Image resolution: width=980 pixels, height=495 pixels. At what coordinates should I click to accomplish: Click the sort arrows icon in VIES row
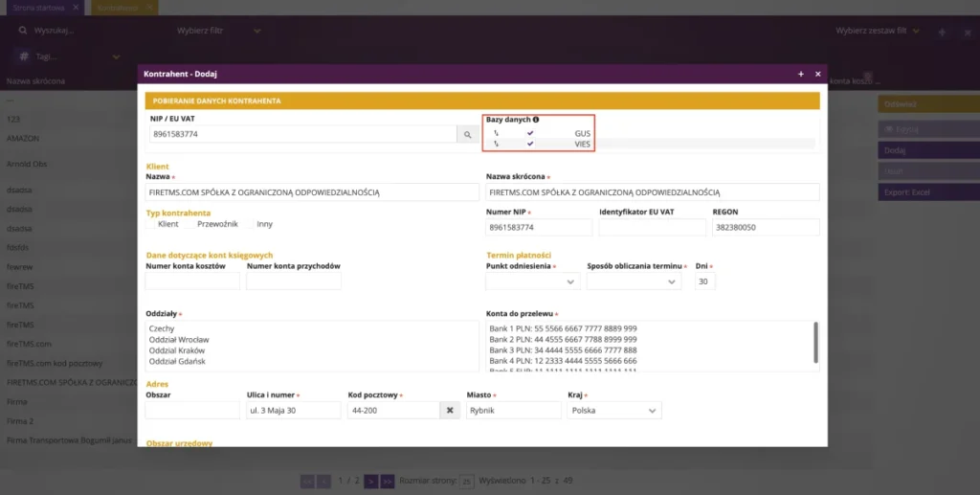pyautogui.click(x=497, y=144)
